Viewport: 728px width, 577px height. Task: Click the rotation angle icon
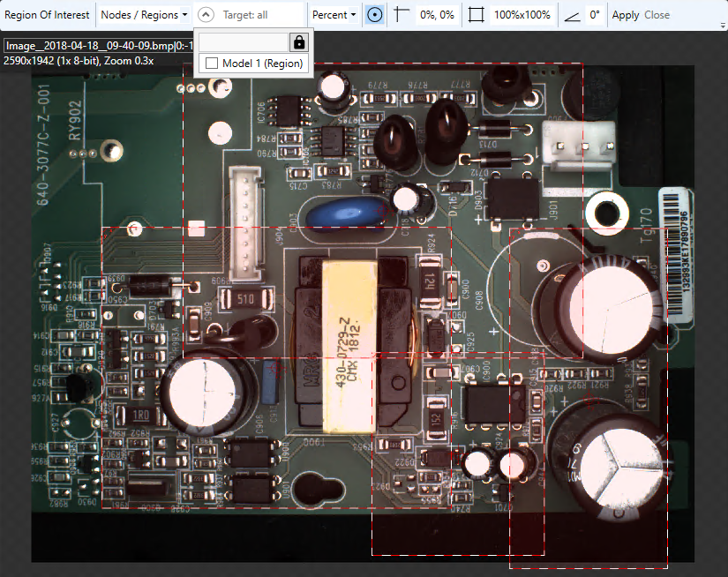click(x=573, y=15)
